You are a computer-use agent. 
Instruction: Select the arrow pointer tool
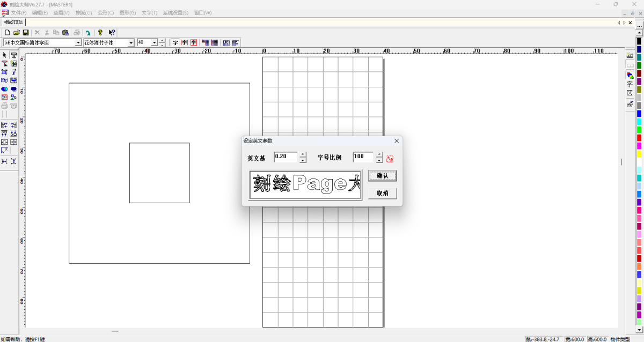[4, 55]
